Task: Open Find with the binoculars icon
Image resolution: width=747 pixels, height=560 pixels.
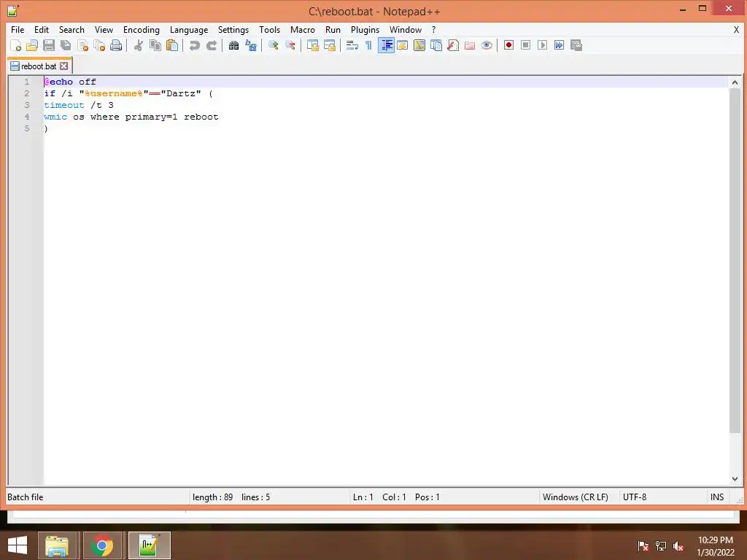Action: tap(233, 45)
